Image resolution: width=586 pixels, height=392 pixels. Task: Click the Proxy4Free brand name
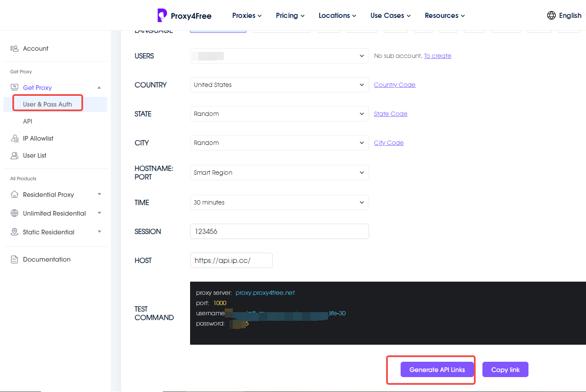(191, 16)
